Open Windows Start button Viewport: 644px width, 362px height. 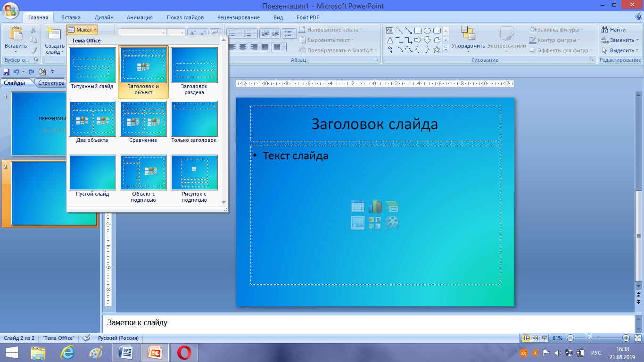tap(11, 353)
